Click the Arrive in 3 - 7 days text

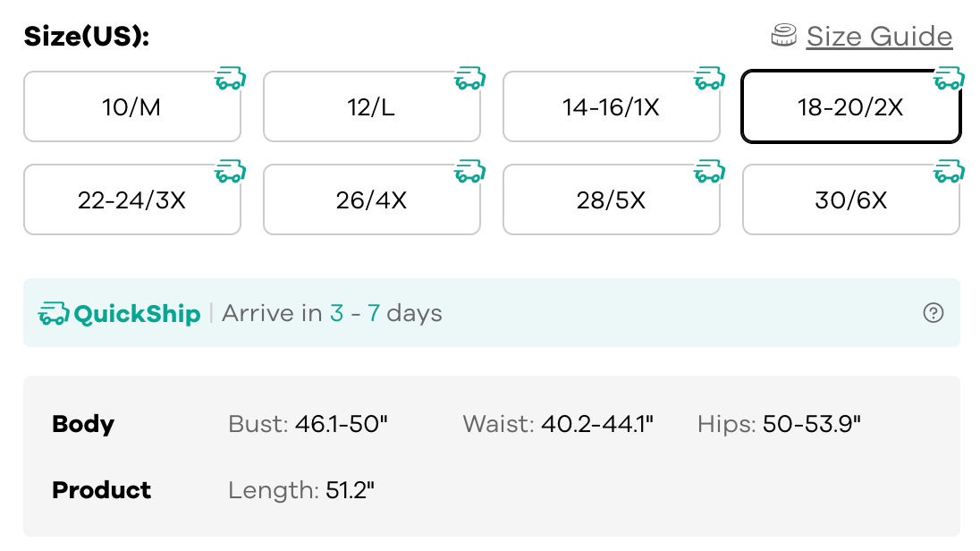332,314
